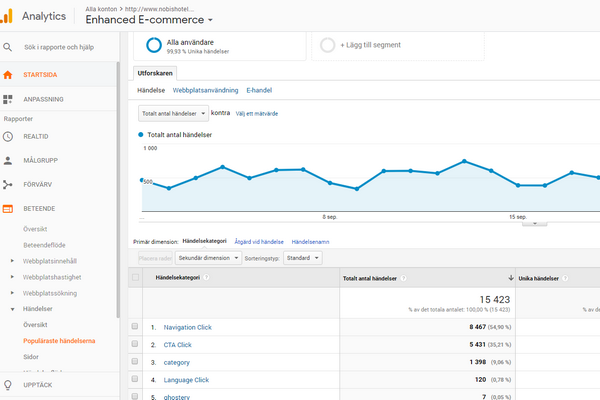Open Populäraste händelserna report

[59, 341]
